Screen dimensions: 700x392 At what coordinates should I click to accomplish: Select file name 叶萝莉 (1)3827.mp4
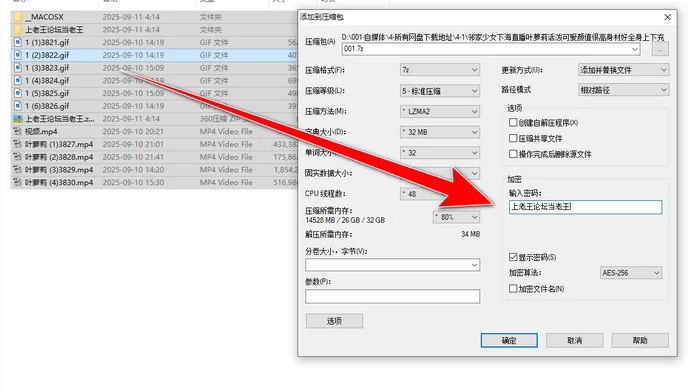pyautogui.click(x=59, y=144)
